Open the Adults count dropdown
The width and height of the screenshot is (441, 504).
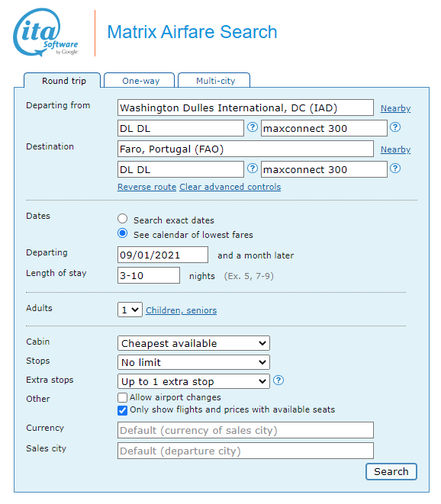point(130,310)
